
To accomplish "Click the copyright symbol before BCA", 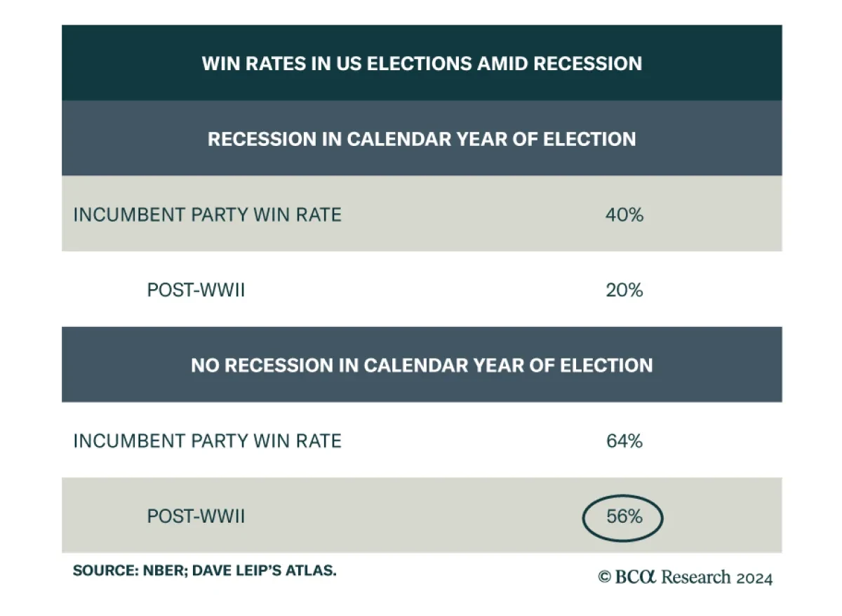I will 605,577.
